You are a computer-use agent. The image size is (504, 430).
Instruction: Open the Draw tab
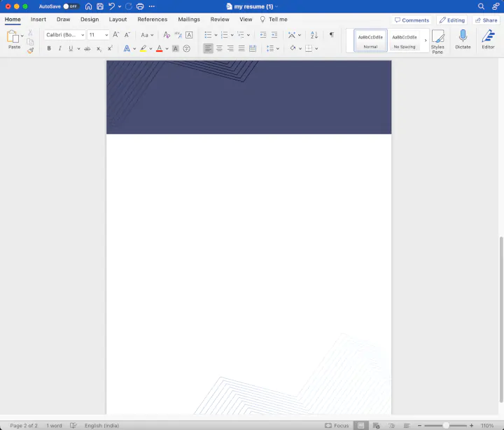[63, 20]
